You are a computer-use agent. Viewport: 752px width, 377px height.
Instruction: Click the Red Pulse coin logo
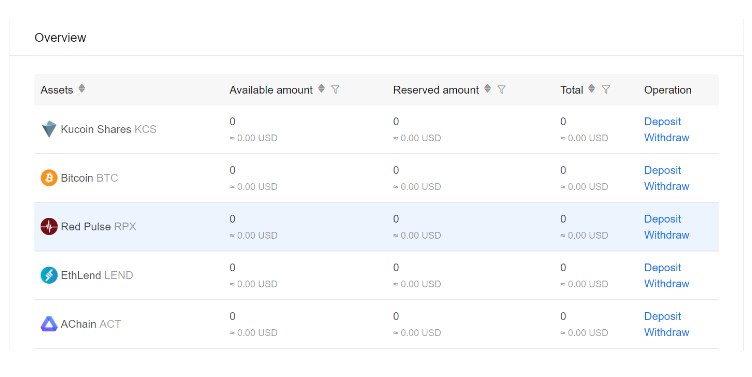[49, 226]
